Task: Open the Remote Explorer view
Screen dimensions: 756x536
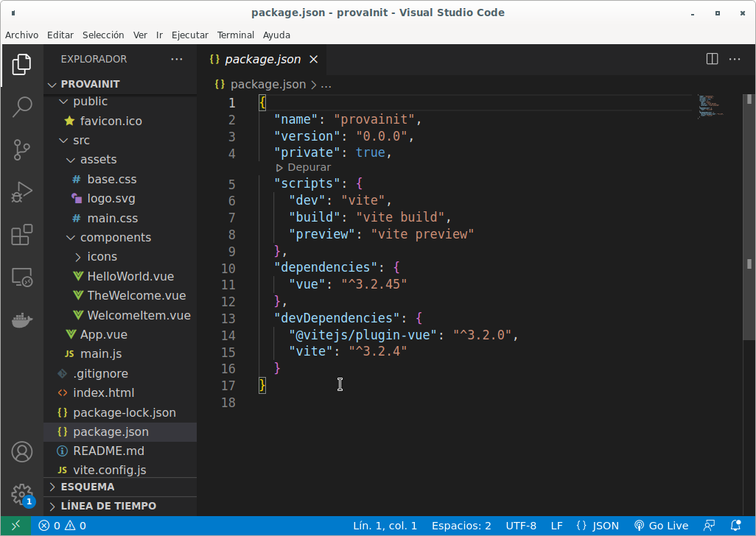Action: (x=22, y=278)
